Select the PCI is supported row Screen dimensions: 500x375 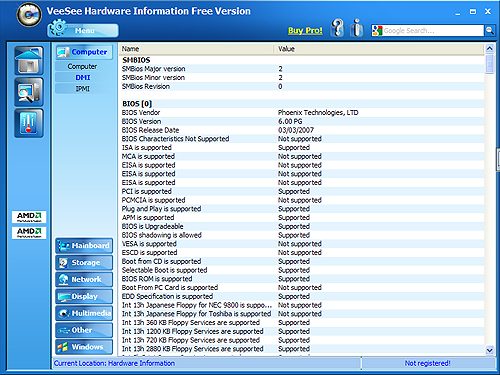302,191
